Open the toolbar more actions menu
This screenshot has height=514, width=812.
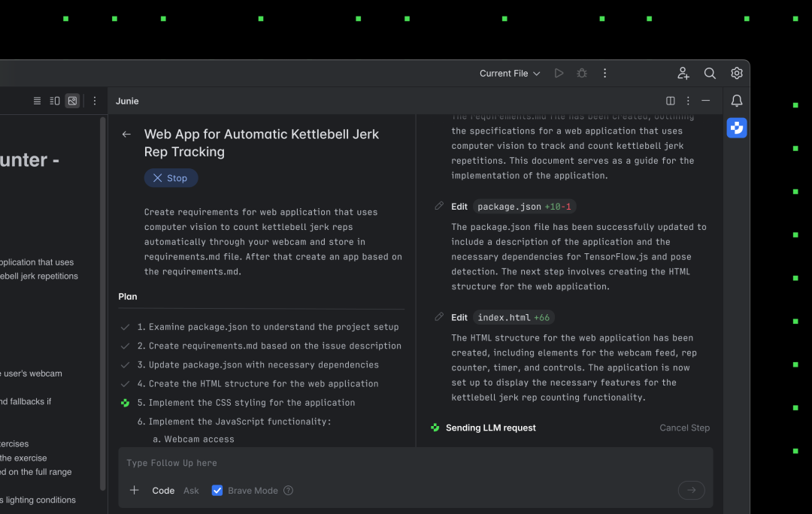coord(605,74)
